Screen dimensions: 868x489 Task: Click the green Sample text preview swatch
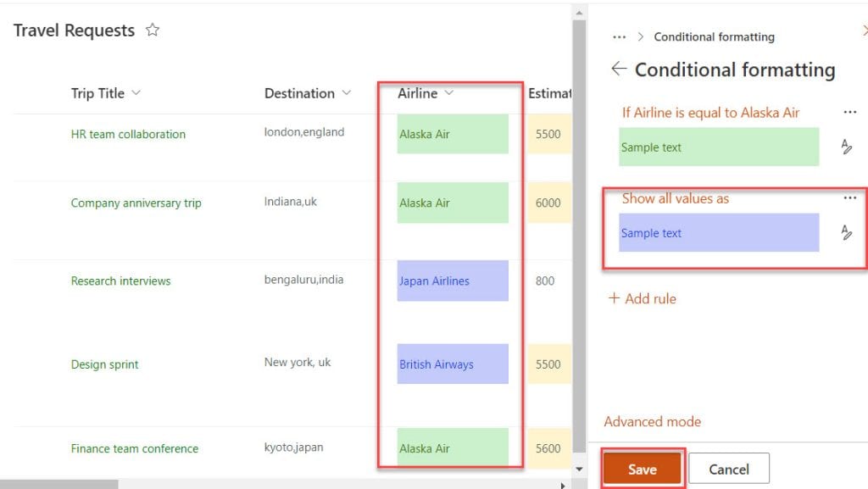(719, 147)
